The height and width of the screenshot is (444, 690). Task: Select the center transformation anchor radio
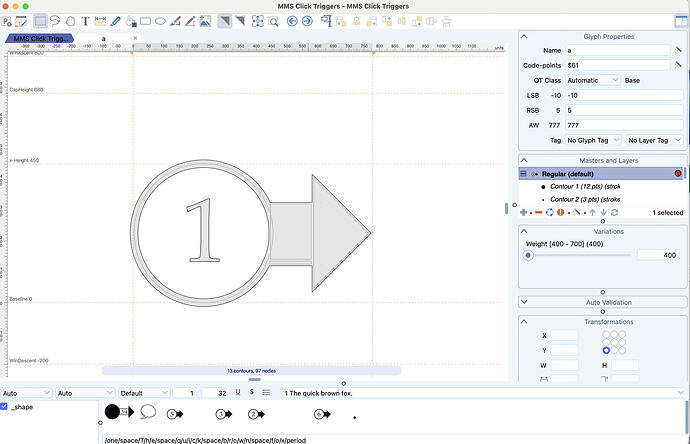click(x=614, y=342)
